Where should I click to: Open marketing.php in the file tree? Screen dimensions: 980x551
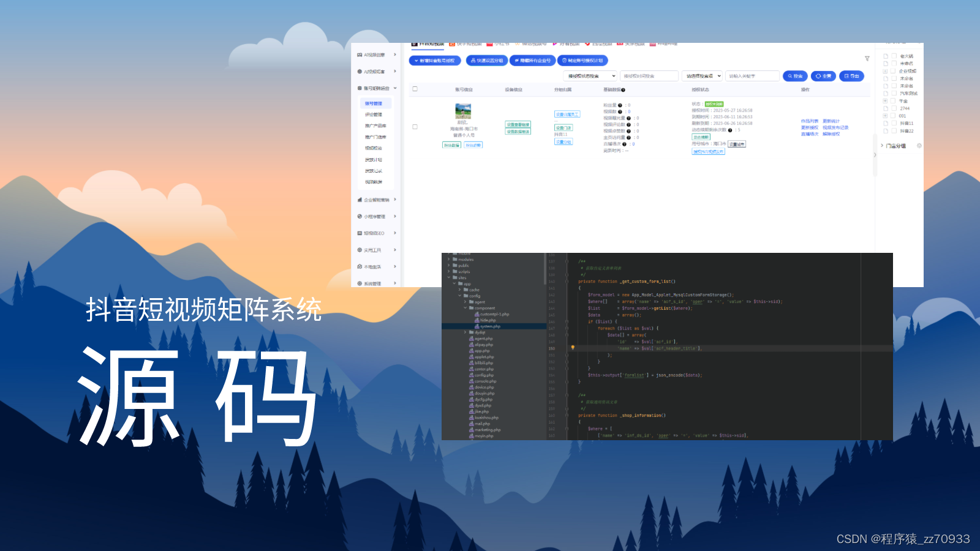(x=486, y=430)
